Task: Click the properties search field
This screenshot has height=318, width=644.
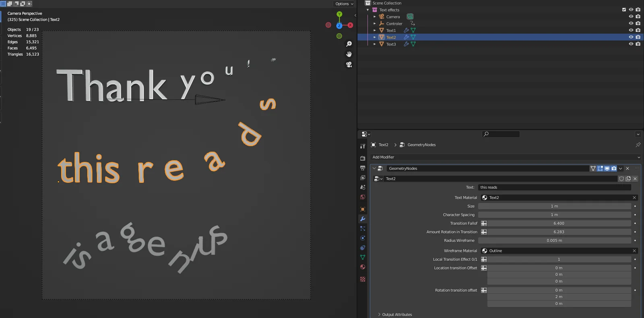Action: pos(501,134)
